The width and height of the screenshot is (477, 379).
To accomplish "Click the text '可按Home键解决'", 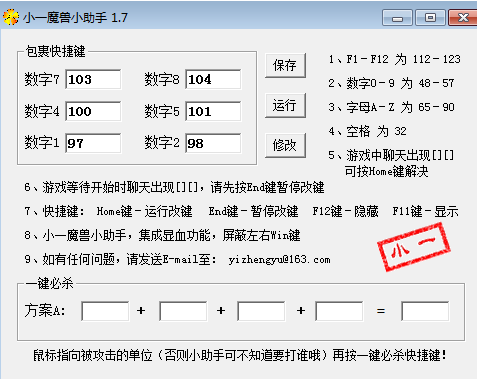I will coord(386,171).
